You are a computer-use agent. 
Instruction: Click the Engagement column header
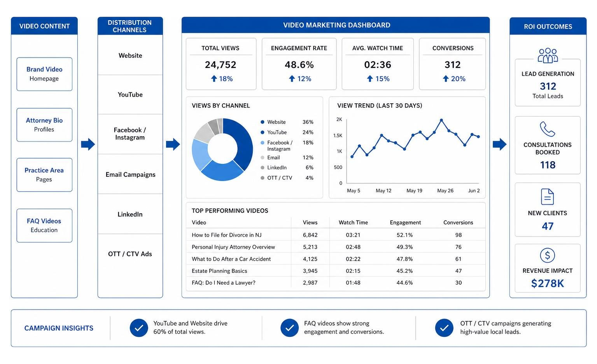coord(405,223)
